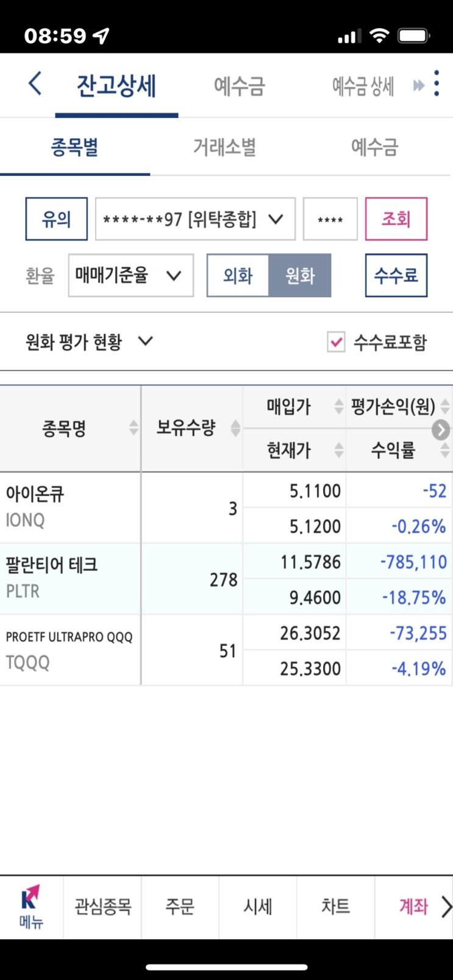
Task: Expand the 원화 평가 현황 section
Action: click(89, 342)
